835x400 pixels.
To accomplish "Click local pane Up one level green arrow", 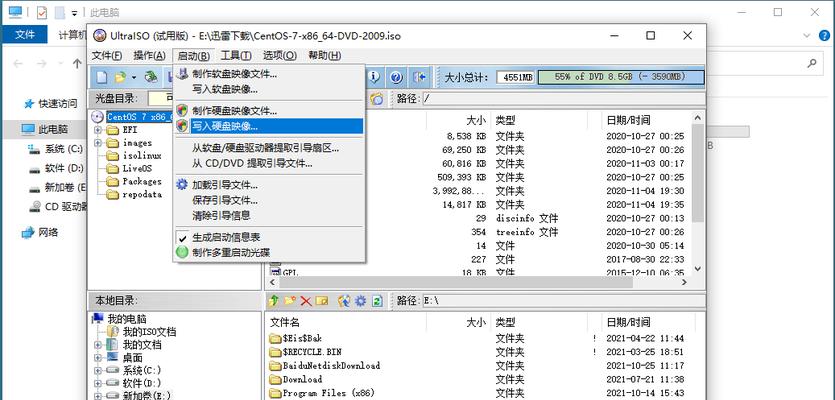I will [274, 301].
